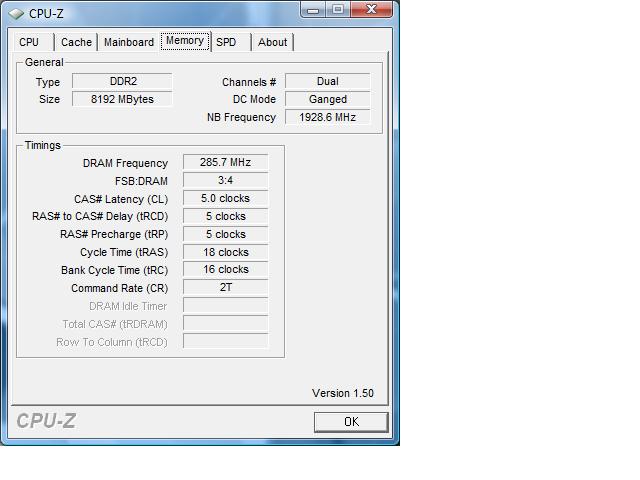Click the CPU-Z title bar app icon
640x480 pixels.
(16, 14)
